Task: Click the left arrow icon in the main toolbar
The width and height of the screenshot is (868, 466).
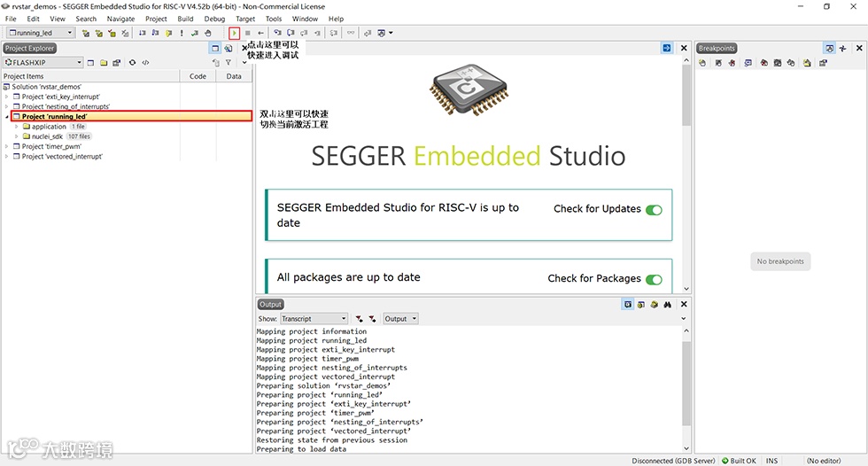Action: (x=260, y=33)
